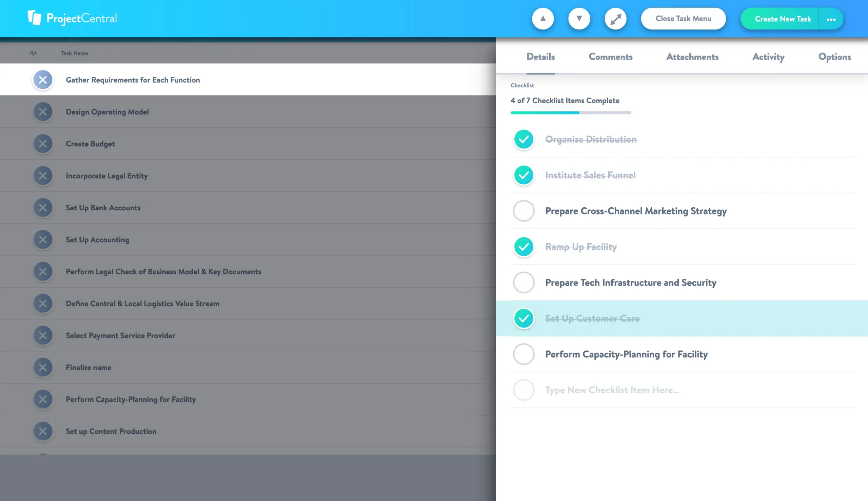Click status icon for Set Up Accounting
Screen dimensions: 868x501
coord(43,239)
